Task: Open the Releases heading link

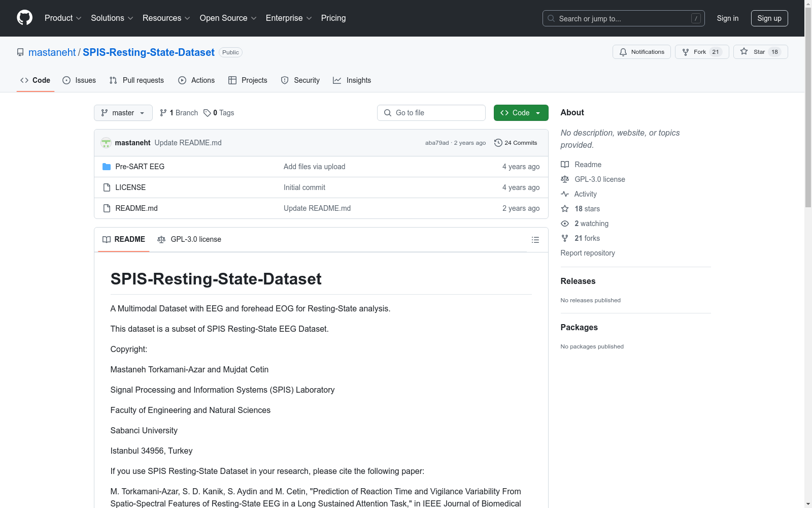Action: [x=578, y=281]
